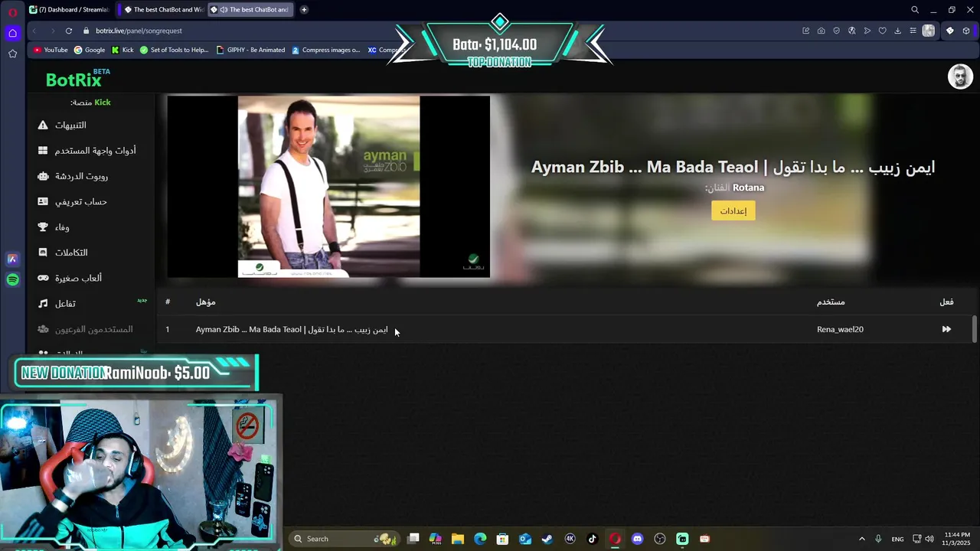Image resolution: width=980 pixels, height=551 pixels.
Task: Click the page vertical scrollbar
Action: [974, 329]
